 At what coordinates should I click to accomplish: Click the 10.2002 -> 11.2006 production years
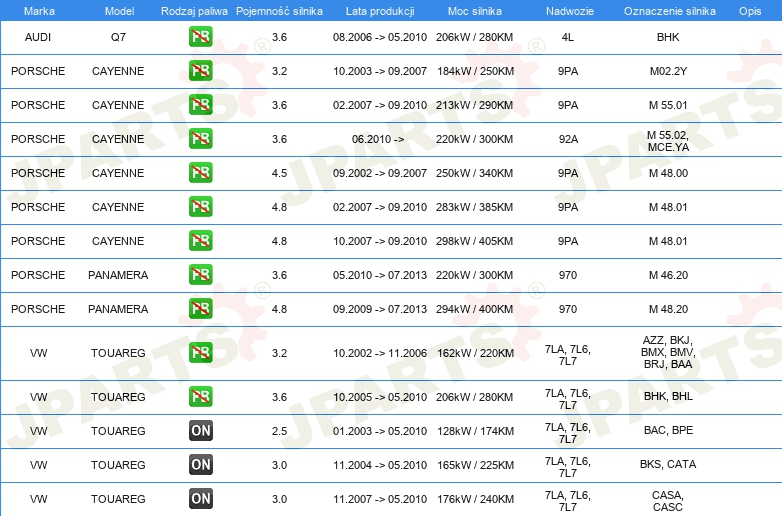(x=380, y=353)
